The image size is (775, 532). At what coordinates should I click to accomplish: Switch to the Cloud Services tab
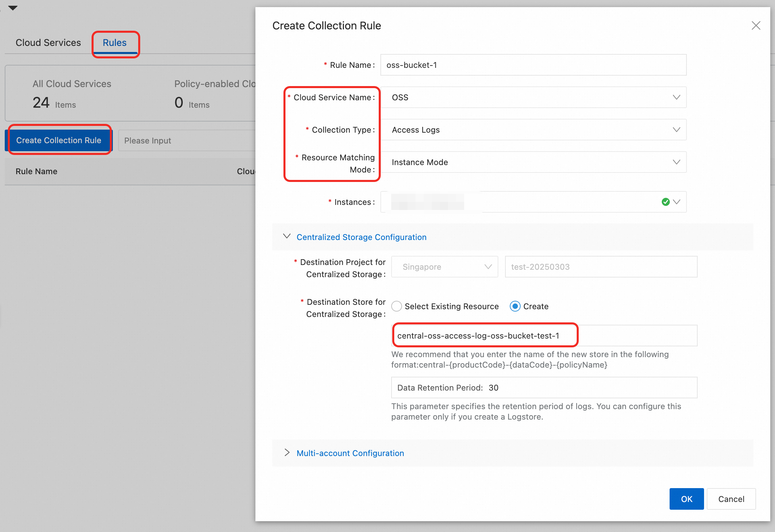[x=48, y=43]
